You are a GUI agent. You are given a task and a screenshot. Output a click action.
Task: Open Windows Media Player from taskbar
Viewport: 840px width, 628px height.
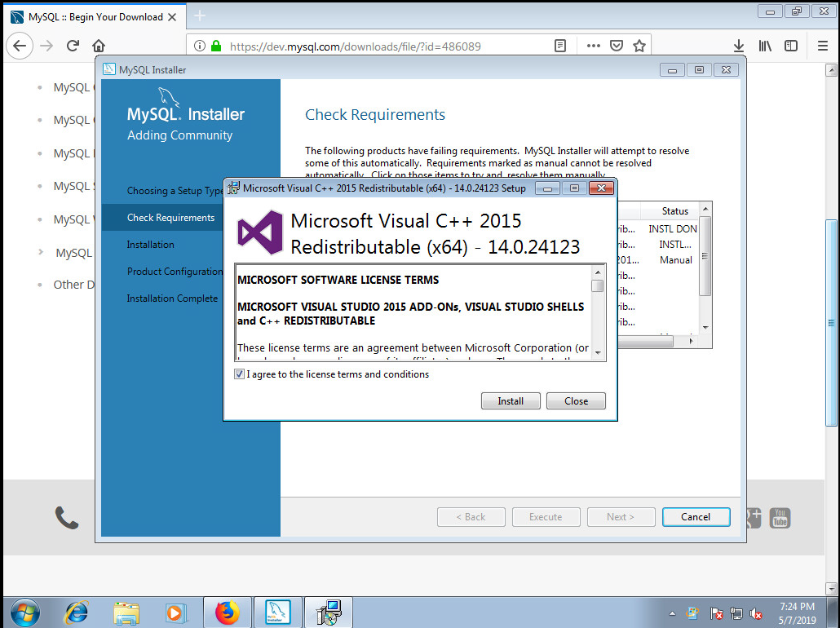pyautogui.click(x=175, y=613)
